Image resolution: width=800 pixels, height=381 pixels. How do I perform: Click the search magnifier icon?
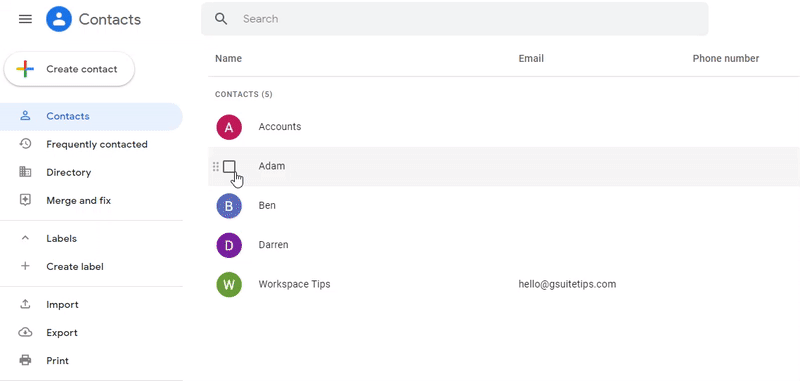click(x=220, y=19)
